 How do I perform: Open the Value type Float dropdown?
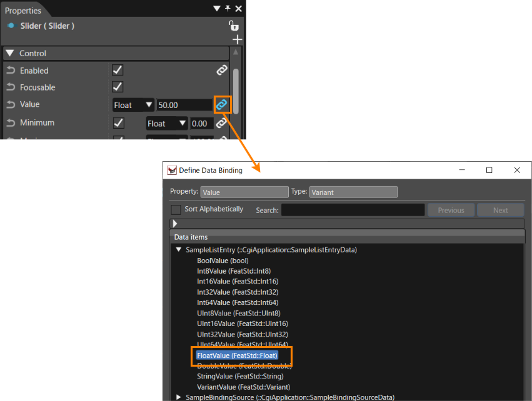click(133, 105)
